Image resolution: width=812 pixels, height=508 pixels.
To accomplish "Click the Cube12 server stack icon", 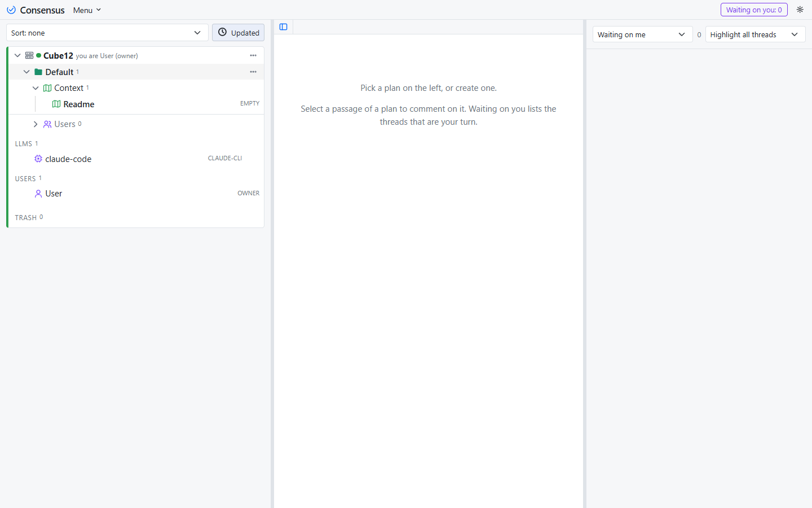I will click(x=29, y=55).
